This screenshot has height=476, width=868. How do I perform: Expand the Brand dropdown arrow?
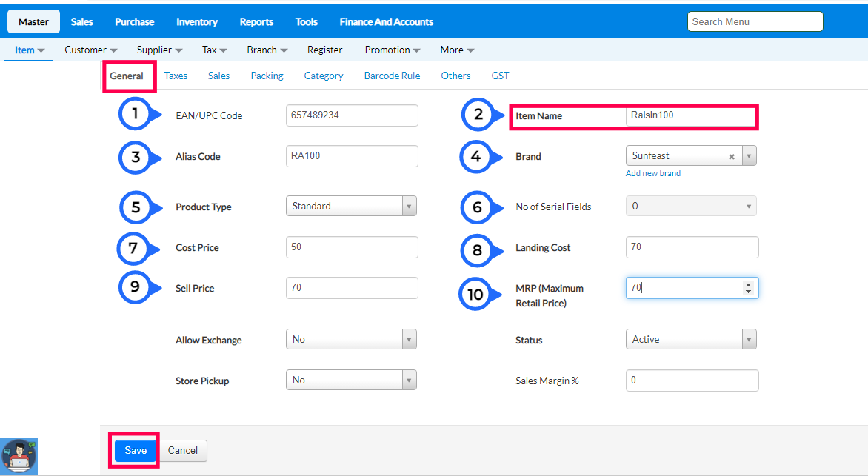coord(749,156)
